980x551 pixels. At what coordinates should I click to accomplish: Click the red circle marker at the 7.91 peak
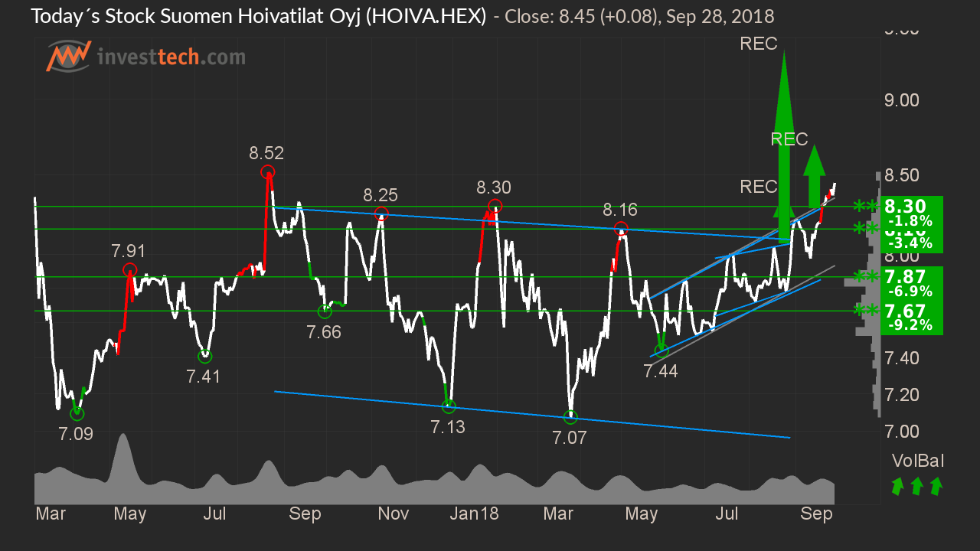130,269
